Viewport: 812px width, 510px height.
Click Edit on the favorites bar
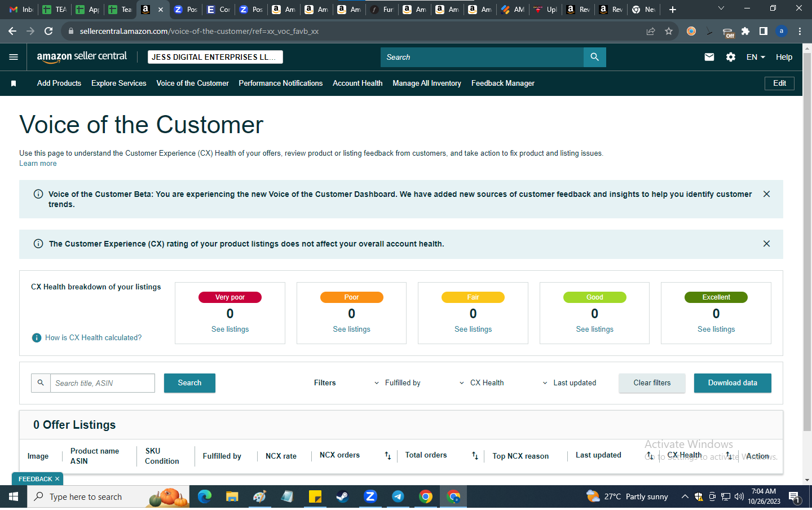pos(779,83)
